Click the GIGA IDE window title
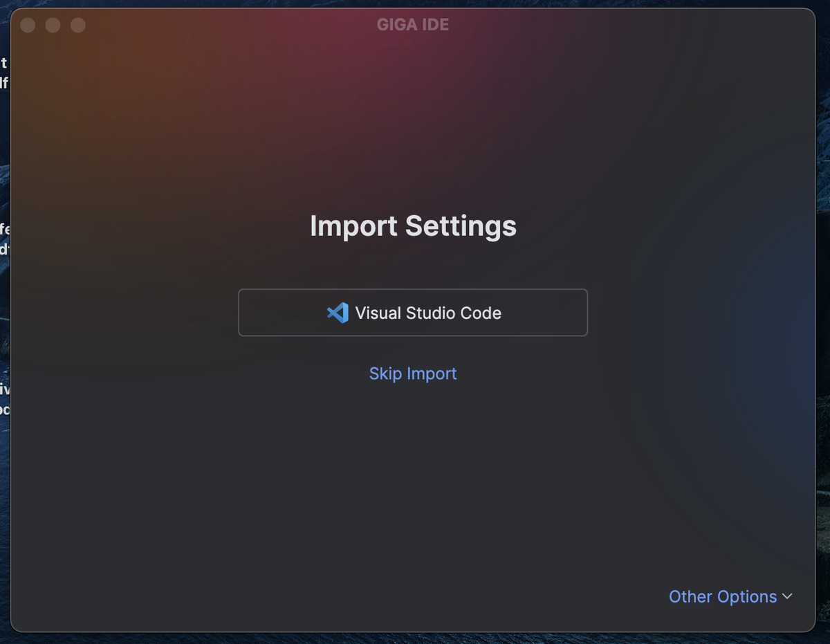This screenshot has height=644, width=830. click(x=413, y=25)
